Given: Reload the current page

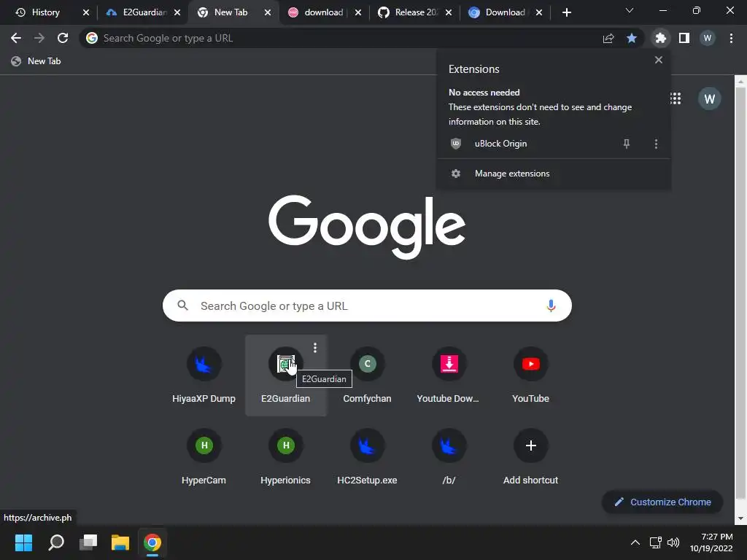Looking at the screenshot, I should click(x=63, y=38).
